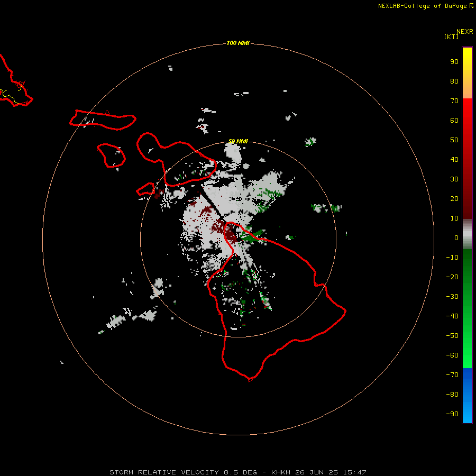The image size is (476, 476).
Task: Click the -50 value on velocity scale
Action: click(x=452, y=336)
